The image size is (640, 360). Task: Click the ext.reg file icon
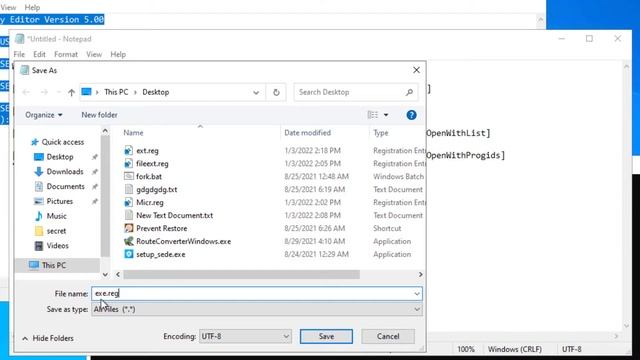(129, 151)
